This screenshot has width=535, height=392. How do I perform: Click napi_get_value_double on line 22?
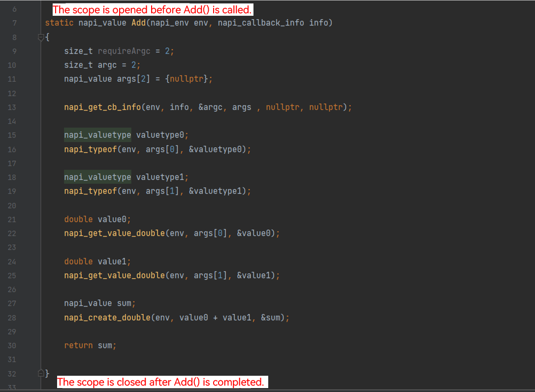pos(114,233)
